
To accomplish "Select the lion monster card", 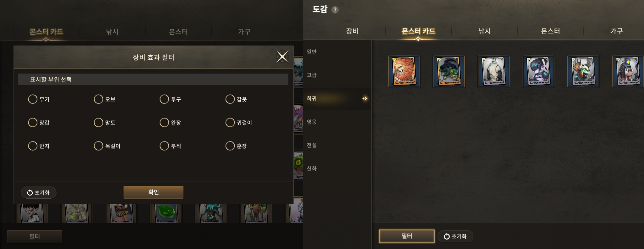I will (x=404, y=72).
